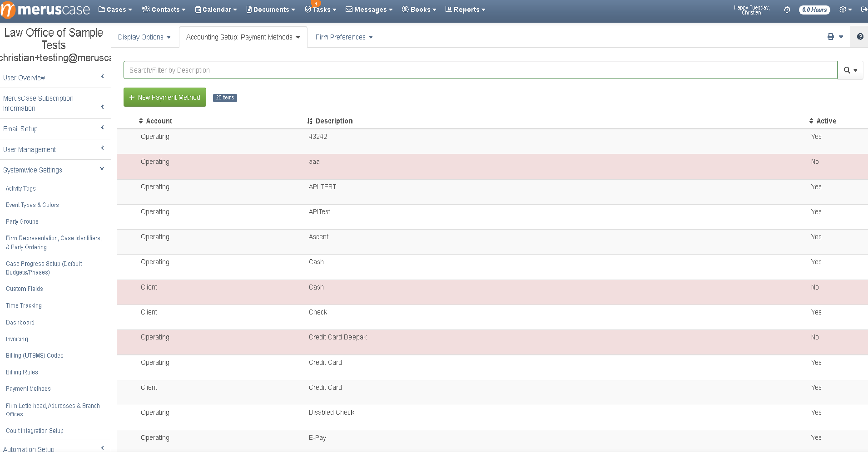Open Time Tracking settings
The image size is (868, 452).
[x=24, y=305]
